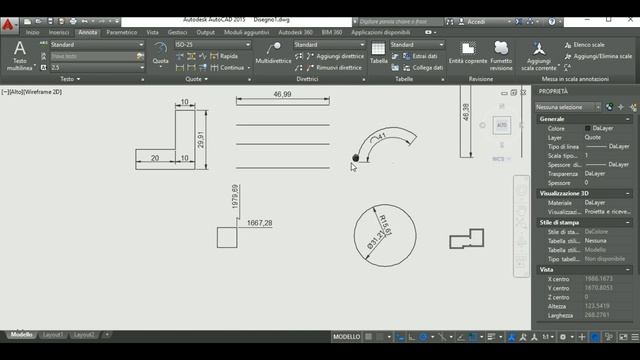Click the print icon in quick access toolbar
The image size is (640, 360).
pos(73,21)
